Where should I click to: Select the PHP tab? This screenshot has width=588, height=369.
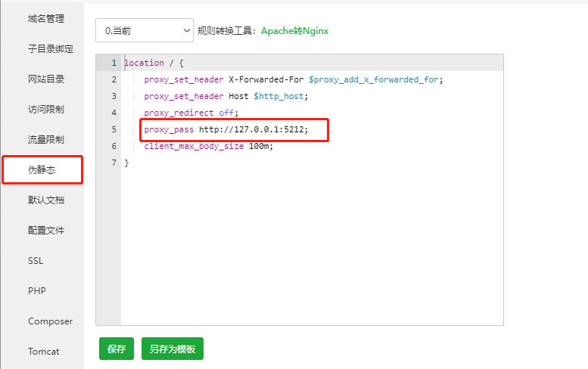[x=37, y=290]
